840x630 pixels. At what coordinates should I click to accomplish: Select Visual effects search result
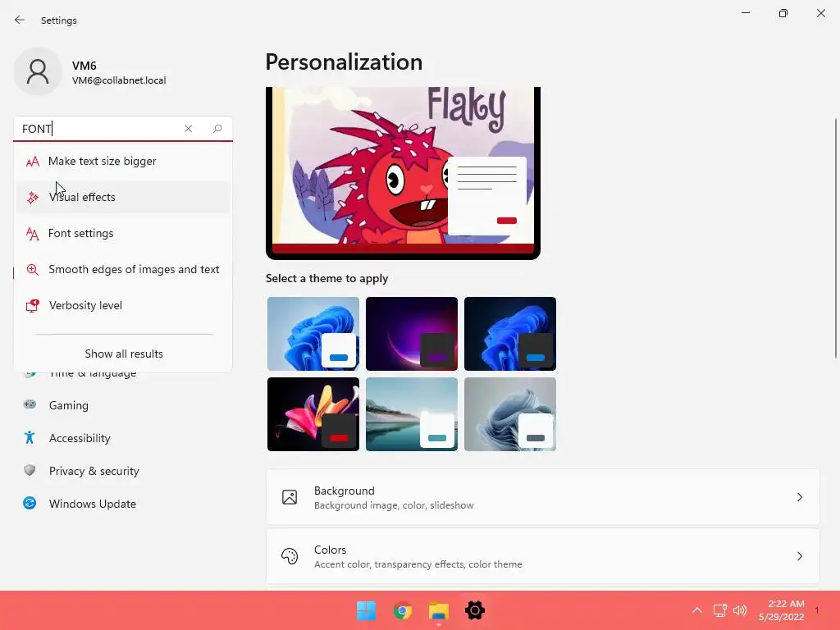(123, 197)
